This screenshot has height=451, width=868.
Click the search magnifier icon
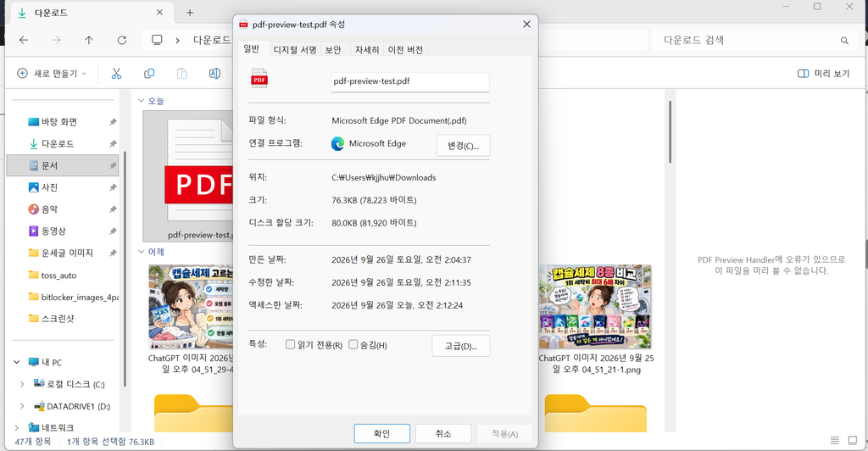point(844,41)
